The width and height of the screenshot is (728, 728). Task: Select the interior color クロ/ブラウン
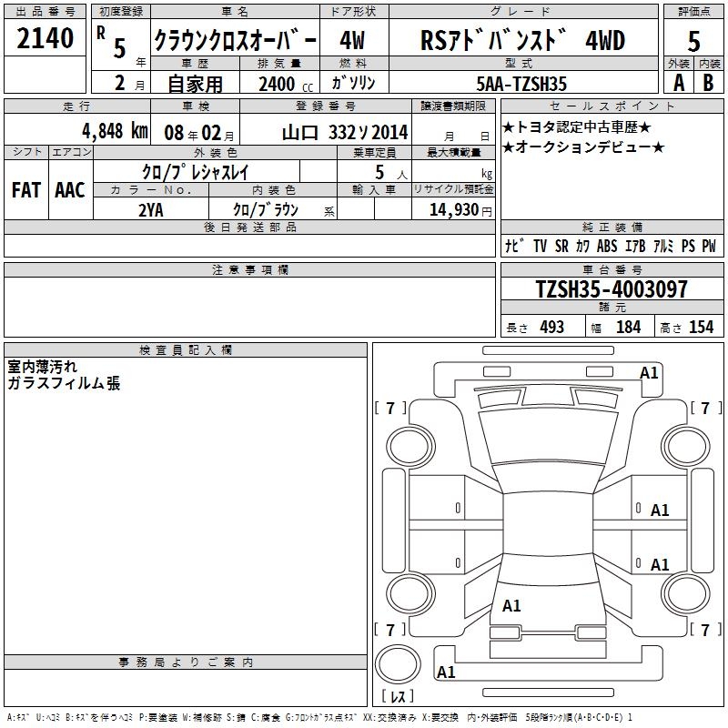click(266, 209)
